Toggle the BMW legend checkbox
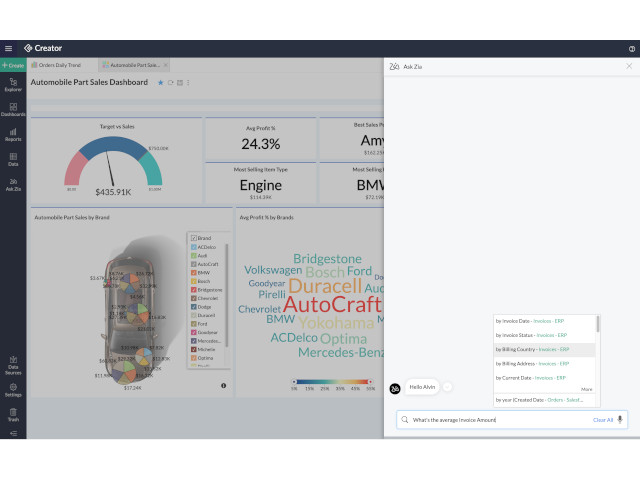Image resolution: width=640 pixels, height=480 pixels. point(193,272)
